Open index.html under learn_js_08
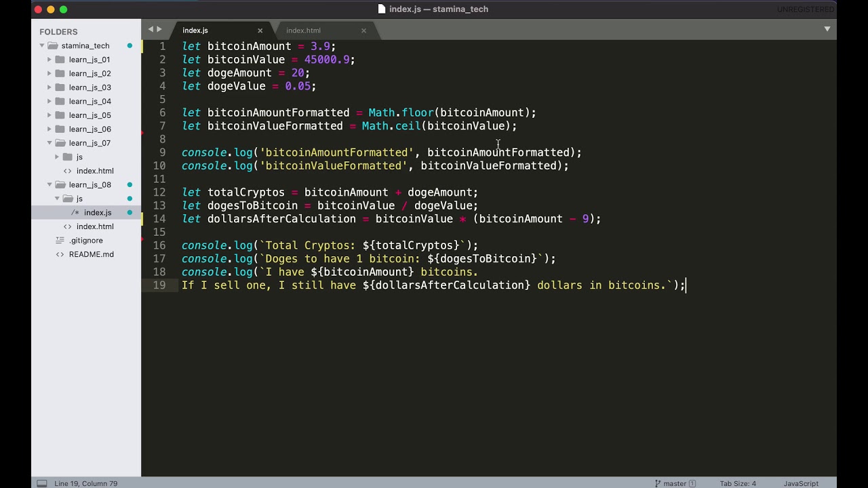Viewport: 868px width, 488px height. click(x=95, y=226)
